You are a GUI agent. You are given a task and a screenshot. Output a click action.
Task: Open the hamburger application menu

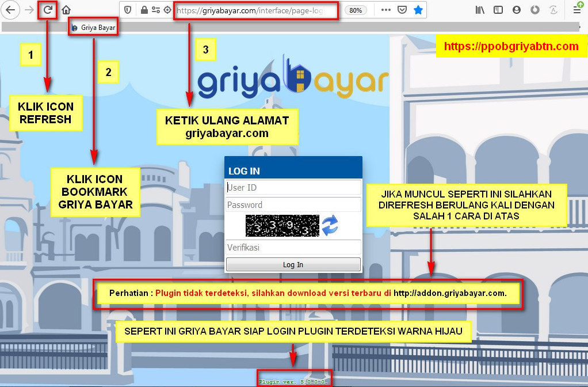pos(576,10)
